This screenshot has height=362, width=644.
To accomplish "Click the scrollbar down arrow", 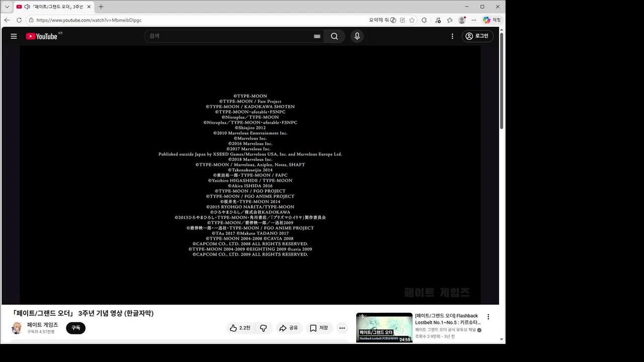I will point(502,339).
